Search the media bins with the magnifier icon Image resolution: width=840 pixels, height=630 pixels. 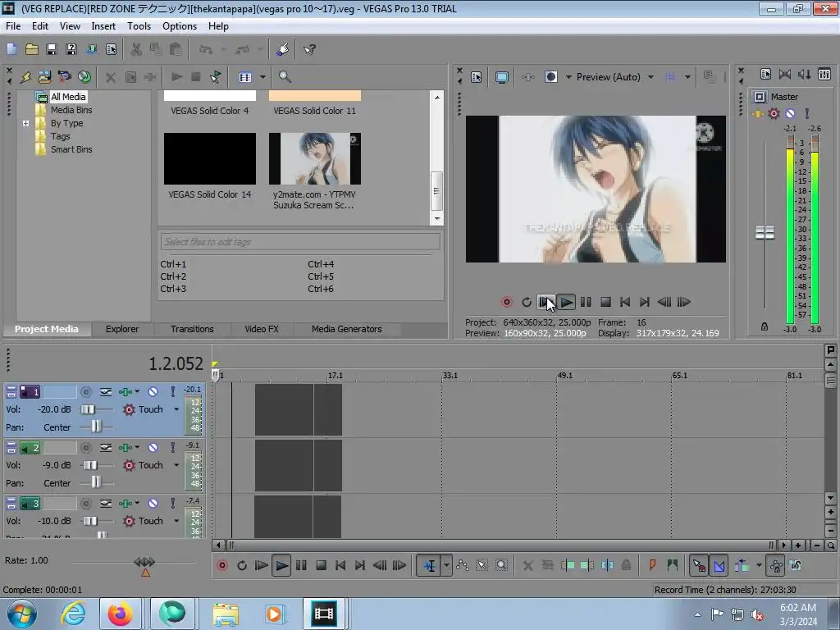point(285,77)
